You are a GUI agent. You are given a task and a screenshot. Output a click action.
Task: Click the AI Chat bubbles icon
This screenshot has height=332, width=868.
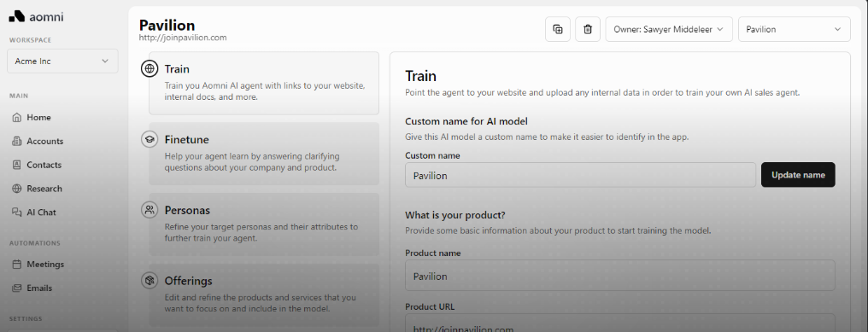pyautogui.click(x=16, y=213)
